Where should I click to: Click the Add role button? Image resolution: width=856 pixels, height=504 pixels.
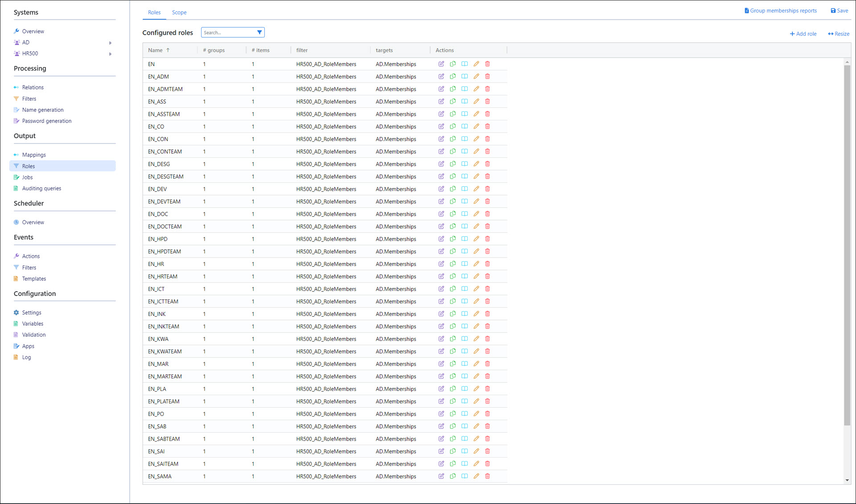[803, 34]
